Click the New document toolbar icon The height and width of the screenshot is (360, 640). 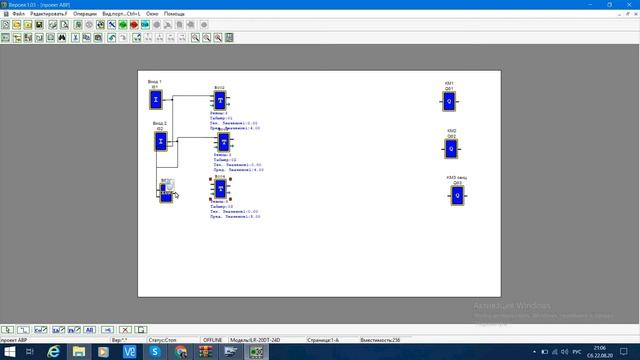tap(5, 25)
